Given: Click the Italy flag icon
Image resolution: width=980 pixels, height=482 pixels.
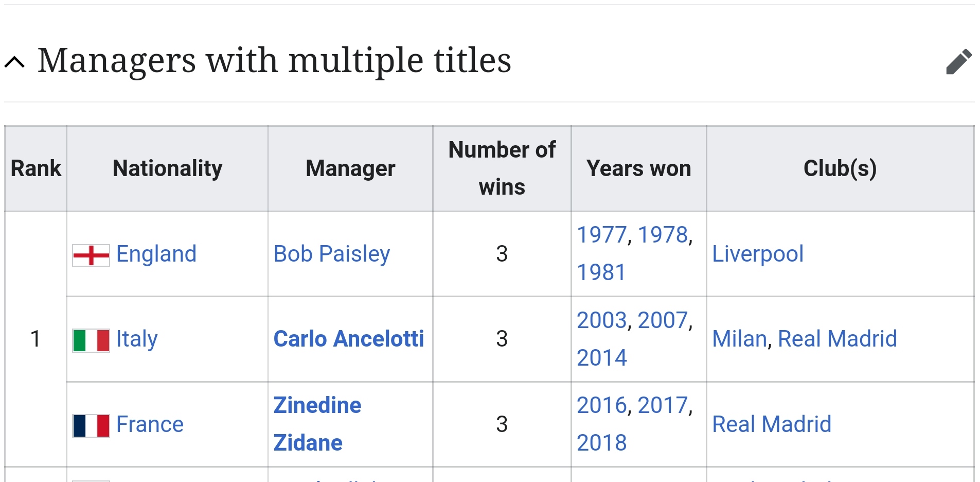Looking at the screenshot, I should 91,340.
